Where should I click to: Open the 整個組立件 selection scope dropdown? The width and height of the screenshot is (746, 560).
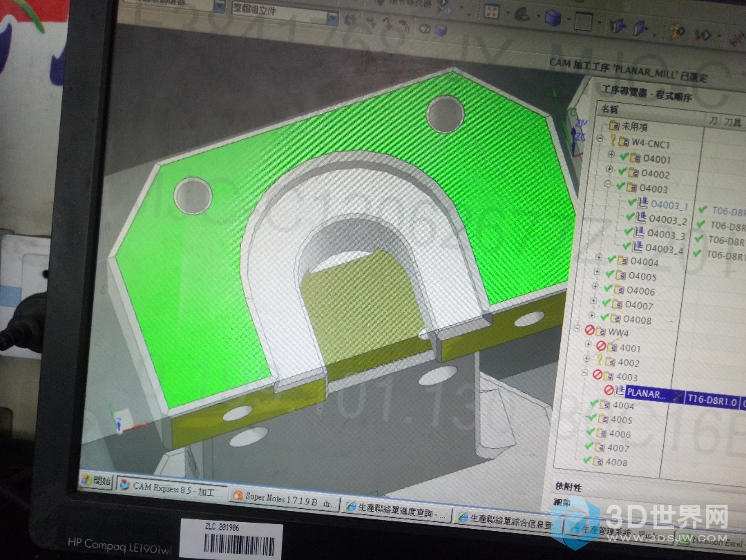pyautogui.click(x=332, y=19)
